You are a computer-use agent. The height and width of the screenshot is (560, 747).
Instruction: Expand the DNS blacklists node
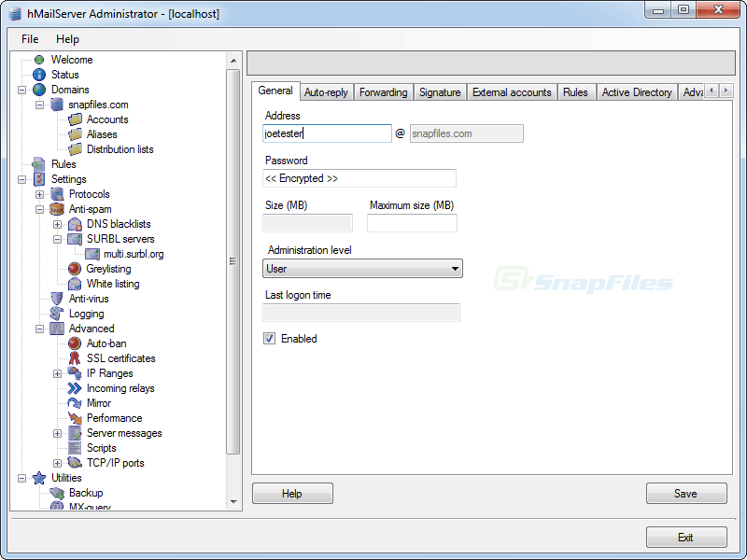click(57, 224)
